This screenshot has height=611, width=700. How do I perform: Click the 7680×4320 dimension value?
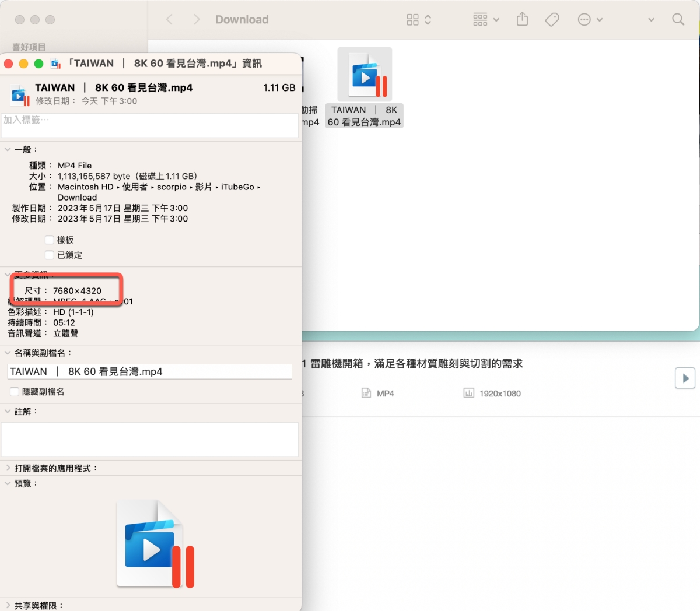77,290
